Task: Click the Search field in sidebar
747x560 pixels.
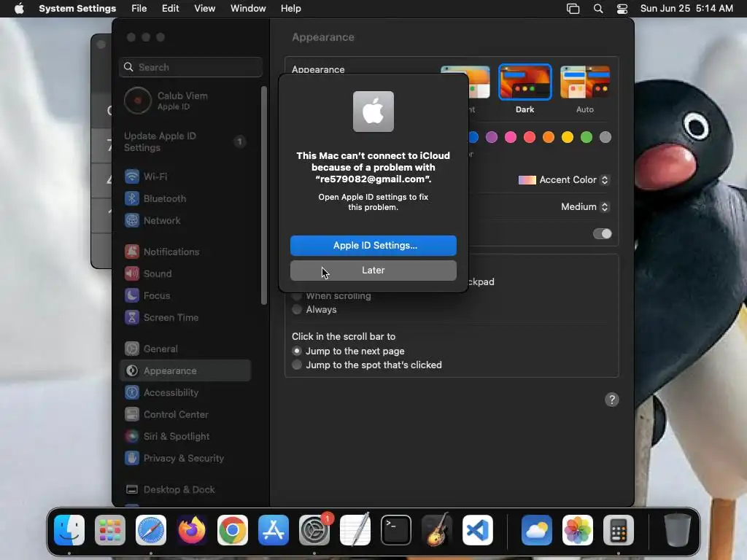Action: pyautogui.click(x=190, y=67)
